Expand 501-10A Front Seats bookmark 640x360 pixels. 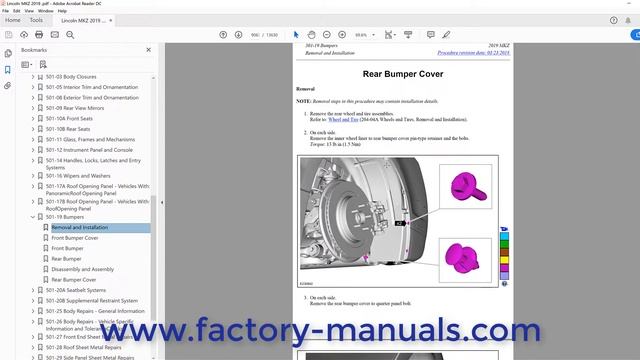click(x=33, y=118)
